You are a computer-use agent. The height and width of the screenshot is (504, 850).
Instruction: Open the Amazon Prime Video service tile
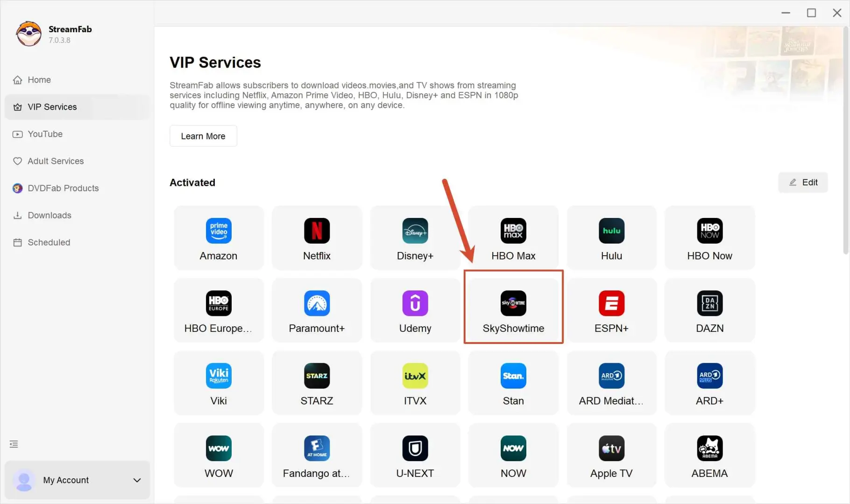pyautogui.click(x=219, y=238)
